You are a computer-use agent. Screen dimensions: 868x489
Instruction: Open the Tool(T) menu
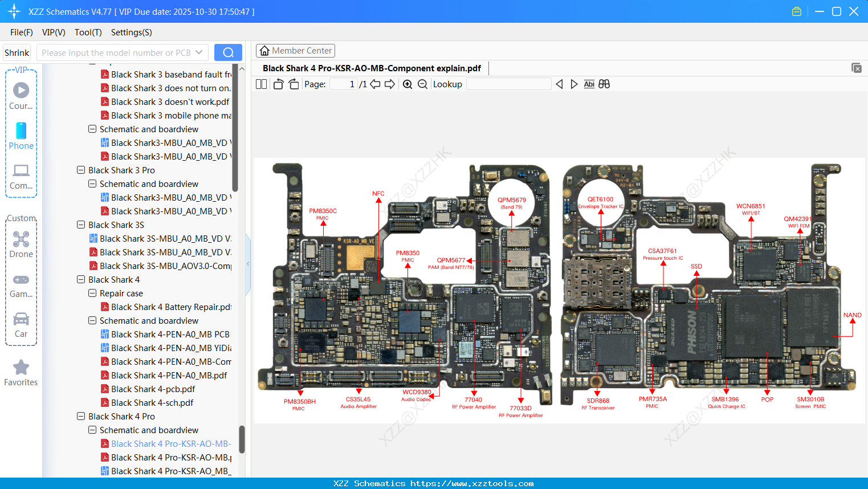point(88,32)
